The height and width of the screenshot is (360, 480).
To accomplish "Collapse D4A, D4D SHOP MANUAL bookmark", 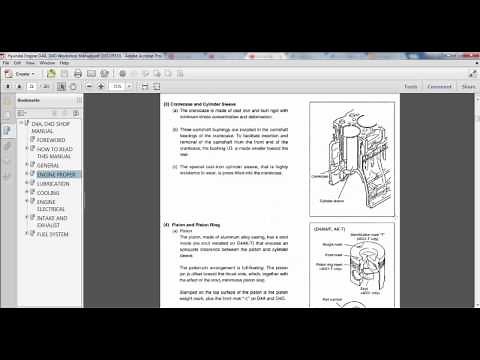I will [x=22, y=123].
